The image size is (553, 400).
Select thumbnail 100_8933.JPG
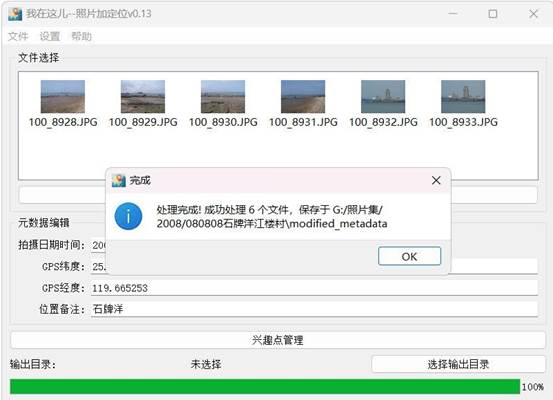coord(463,104)
